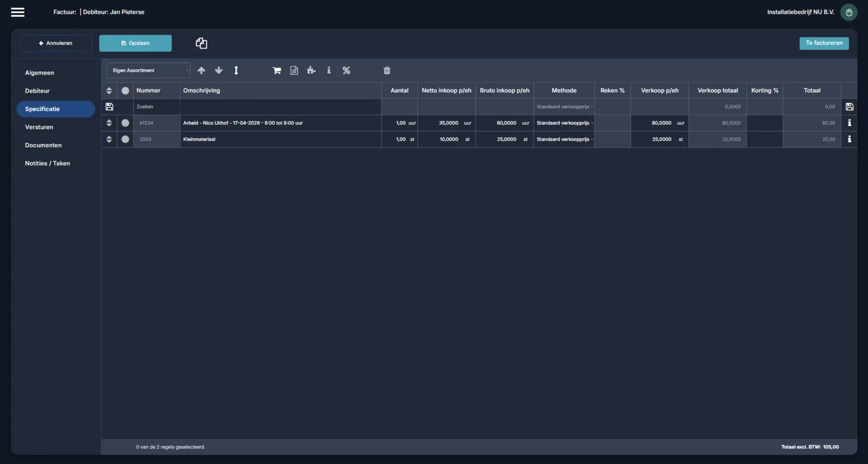The height and width of the screenshot is (464, 868).
Task: Click sort handle for A1234 row
Action: (x=109, y=123)
